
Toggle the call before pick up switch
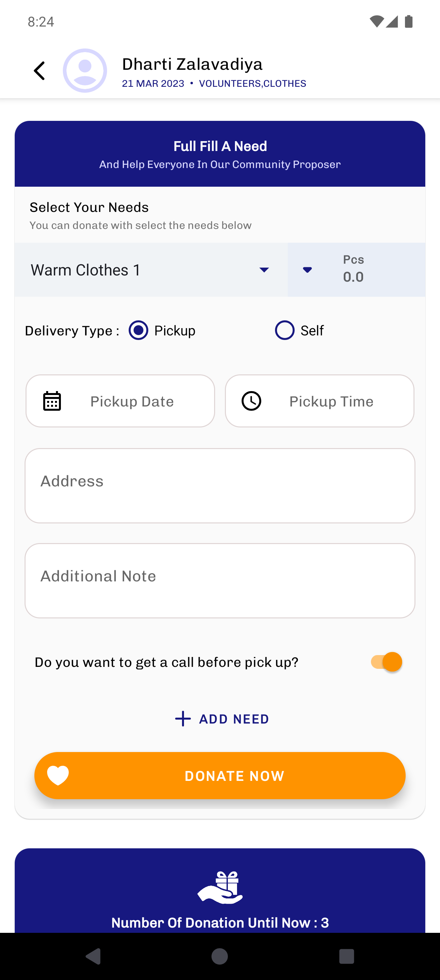pos(386,662)
